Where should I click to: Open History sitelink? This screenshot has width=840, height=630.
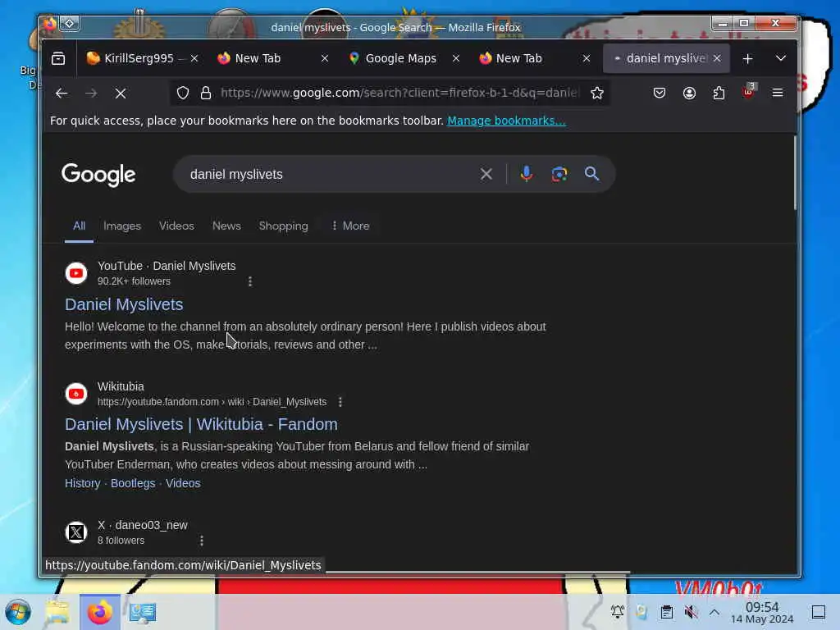point(83,483)
